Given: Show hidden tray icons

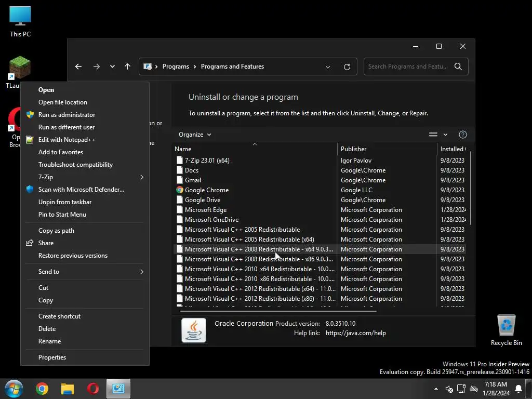Looking at the screenshot, I should (436, 389).
